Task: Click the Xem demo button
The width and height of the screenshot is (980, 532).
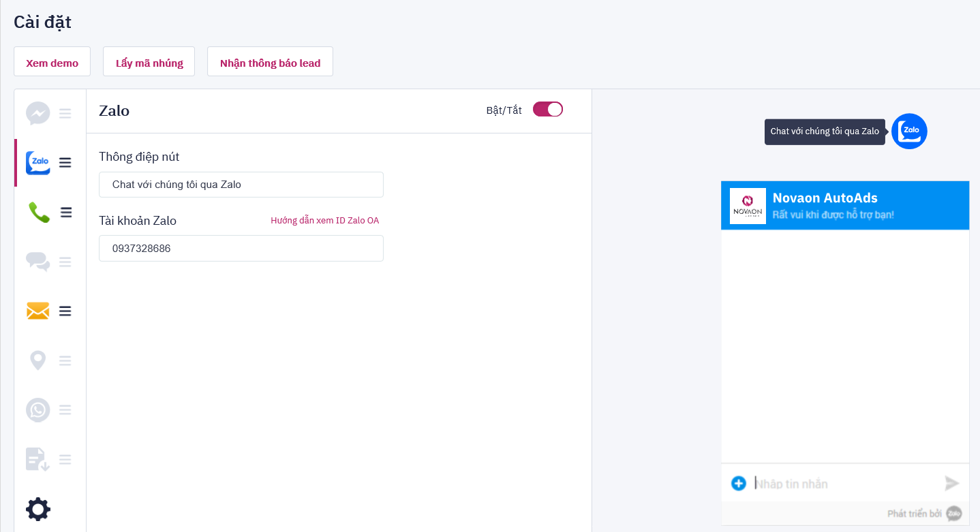Action: pyautogui.click(x=52, y=63)
